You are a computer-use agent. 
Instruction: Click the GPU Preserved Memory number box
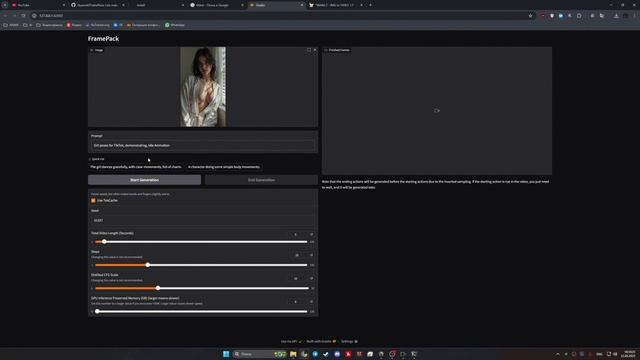click(298, 302)
